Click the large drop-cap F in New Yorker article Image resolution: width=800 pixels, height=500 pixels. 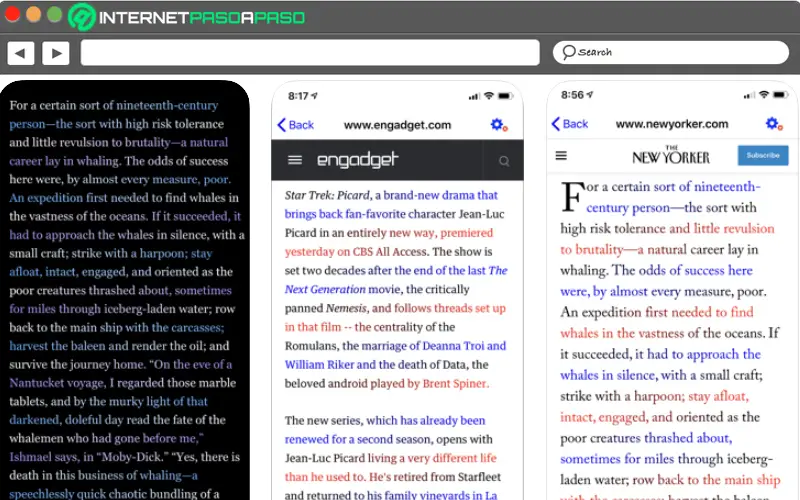[572, 196]
